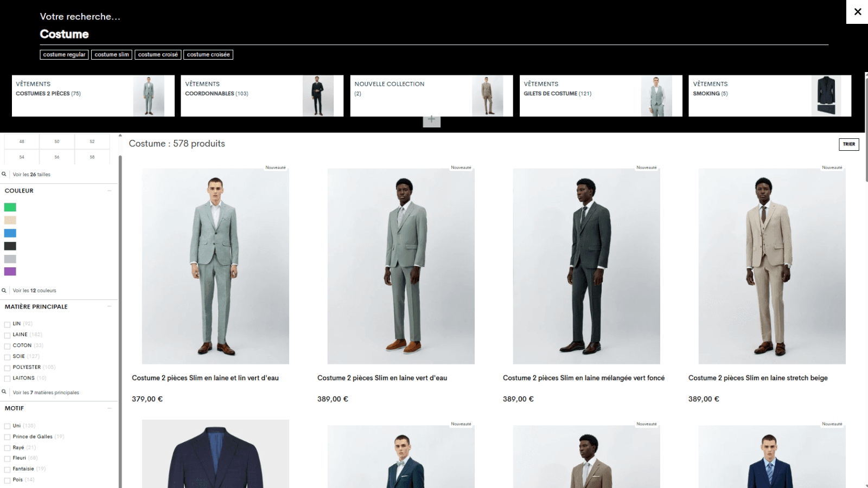
Task: Select size 48 in the size filter
Action: click(x=22, y=141)
